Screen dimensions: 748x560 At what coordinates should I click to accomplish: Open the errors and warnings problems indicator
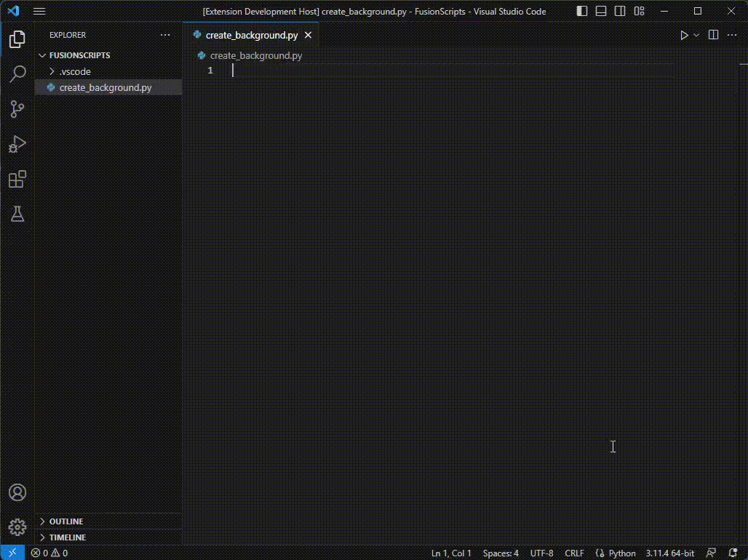click(x=49, y=553)
